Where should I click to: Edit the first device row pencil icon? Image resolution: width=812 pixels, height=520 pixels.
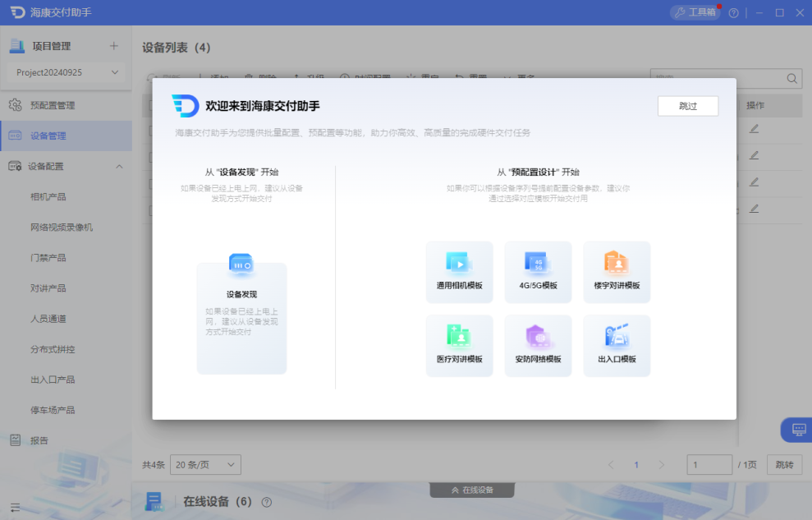754,128
